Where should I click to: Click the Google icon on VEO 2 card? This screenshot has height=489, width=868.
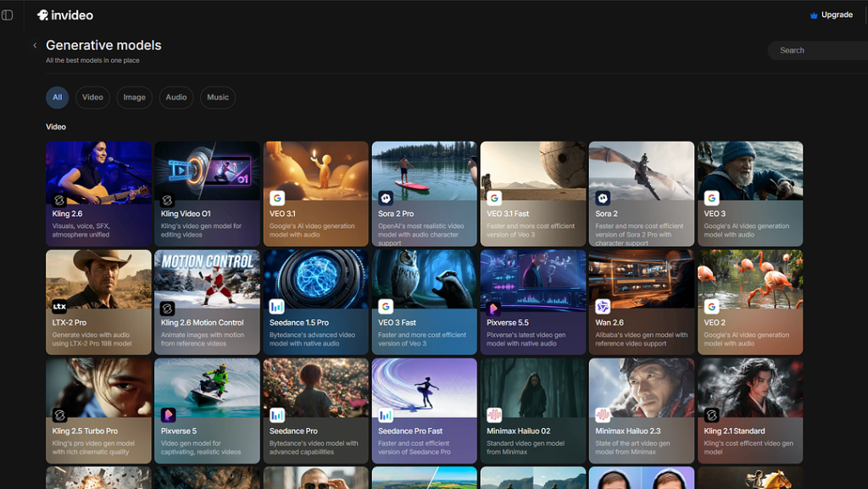[x=711, y=306]
